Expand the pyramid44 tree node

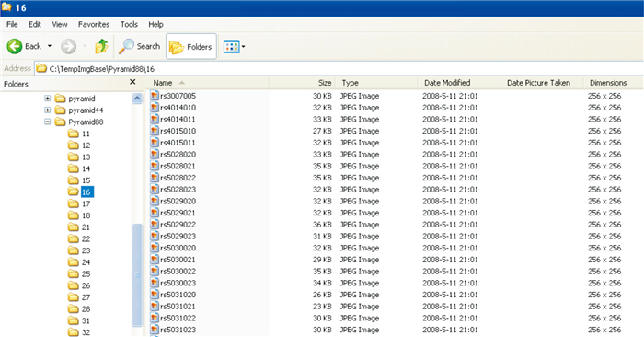48,110
